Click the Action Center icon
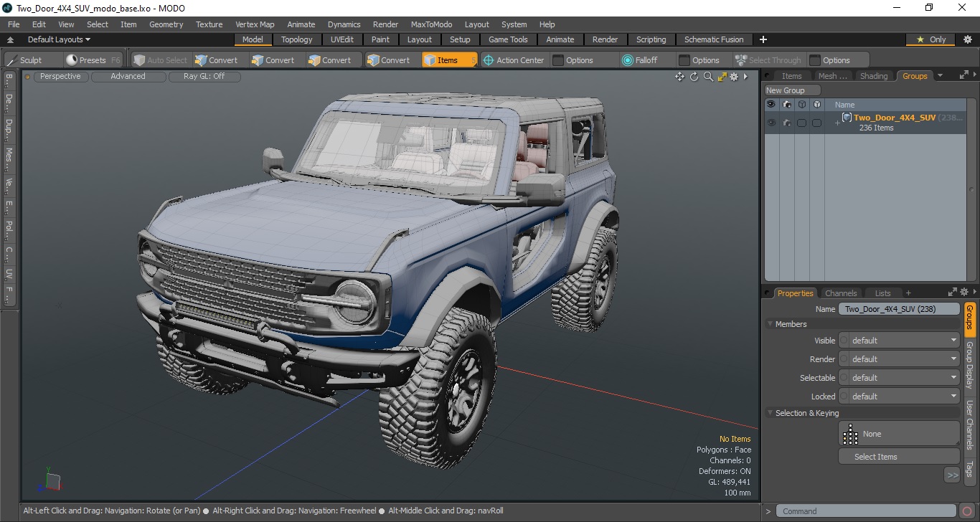This screenshot has height=522, width=980. point(489,60)
